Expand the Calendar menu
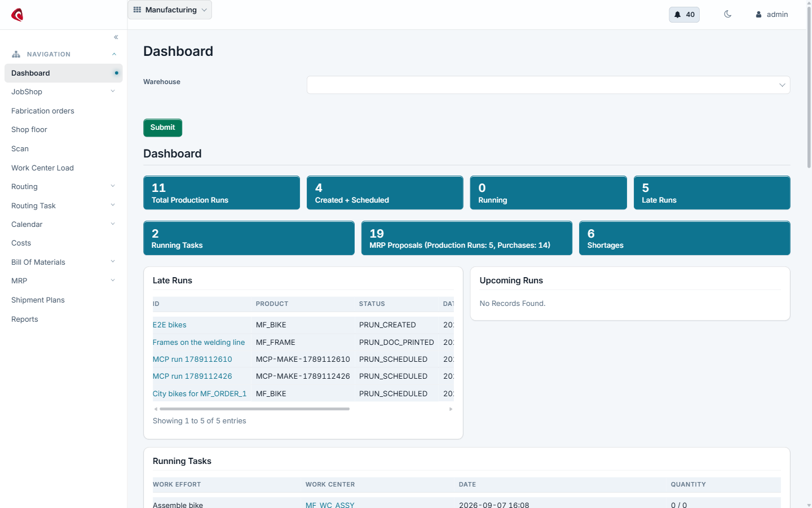Screen dimensions: 812x508 63,225
